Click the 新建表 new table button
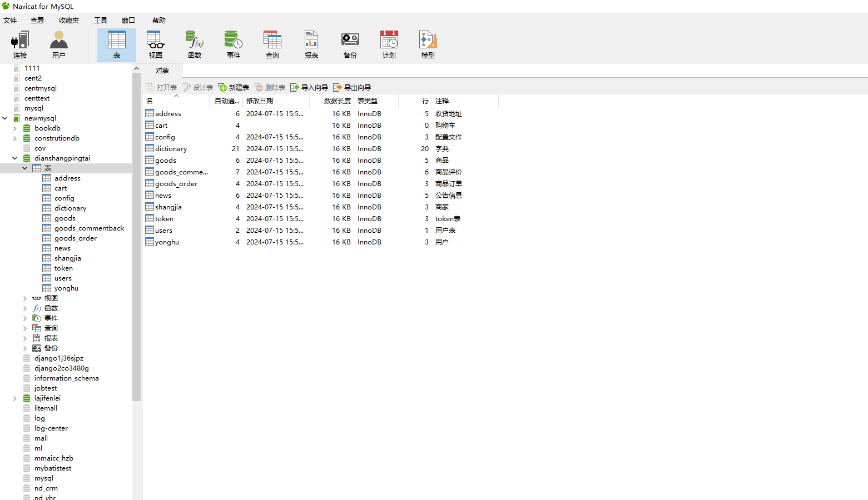This screenshot has height=500, width=868. [x=234, y=87]
